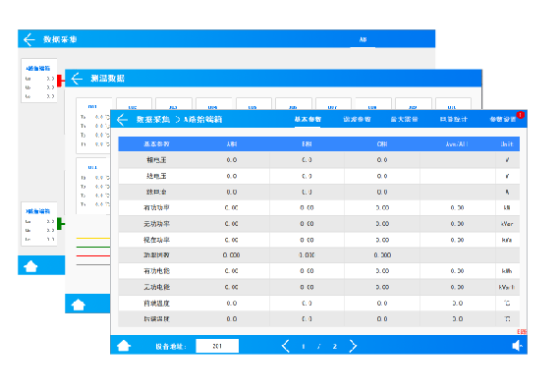Click the total page number 2 in the pager
Viewport: 559px width, 392px height.
pos(335,347)
